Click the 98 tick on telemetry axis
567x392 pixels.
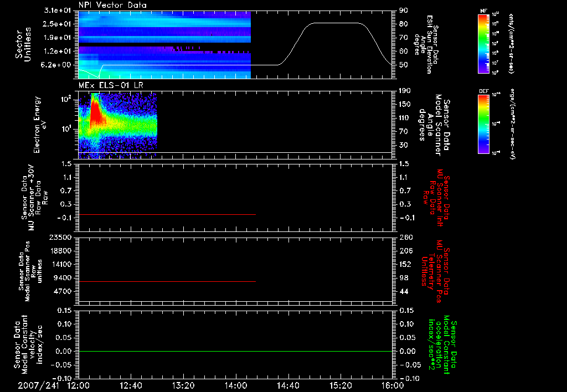[x=404, y=278]
